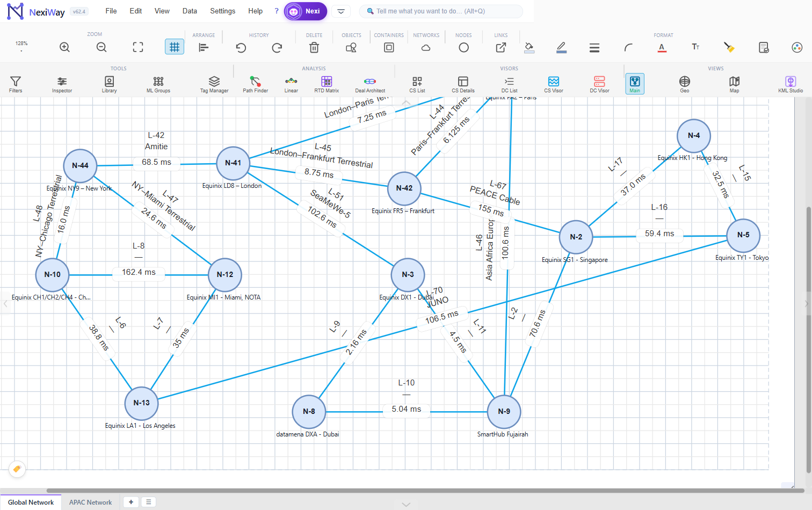Click the question mark help icon
Screen dimensions: 812x510
click(277, 11)
